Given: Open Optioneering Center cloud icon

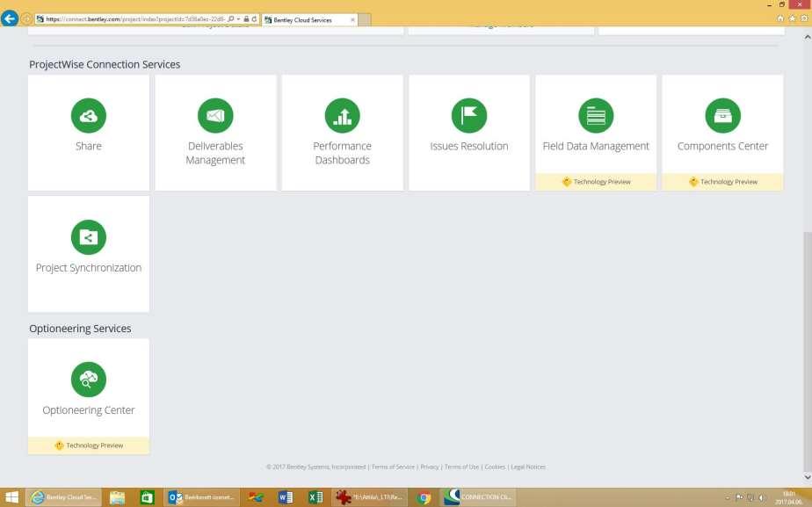Looking at the screenshot, I should [89, 379].
